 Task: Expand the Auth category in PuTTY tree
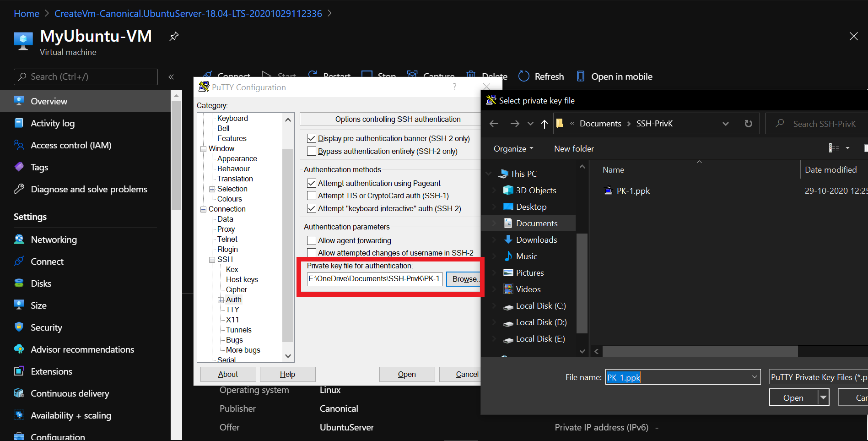tap(221, 300)
